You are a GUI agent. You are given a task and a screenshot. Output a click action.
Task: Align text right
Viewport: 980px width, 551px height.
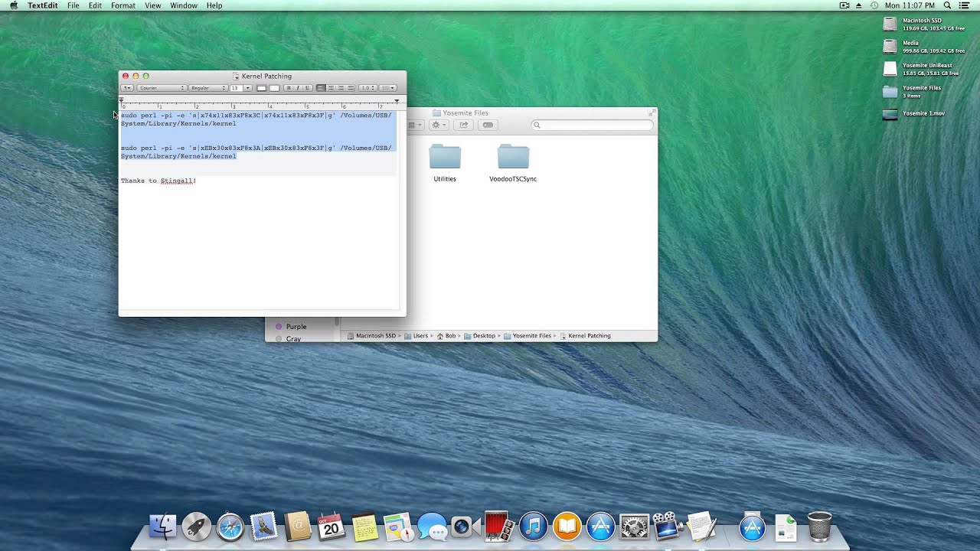341,88
